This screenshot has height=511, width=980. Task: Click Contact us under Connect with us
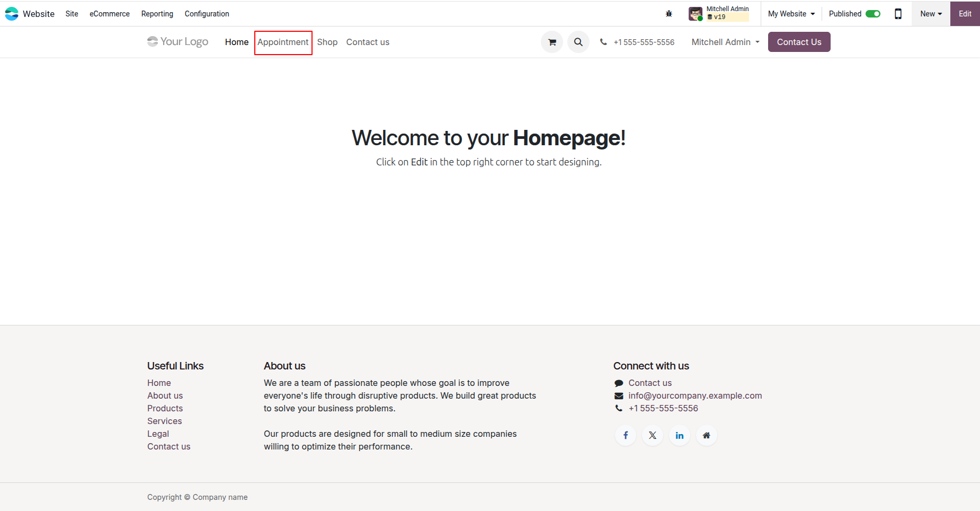650,383
